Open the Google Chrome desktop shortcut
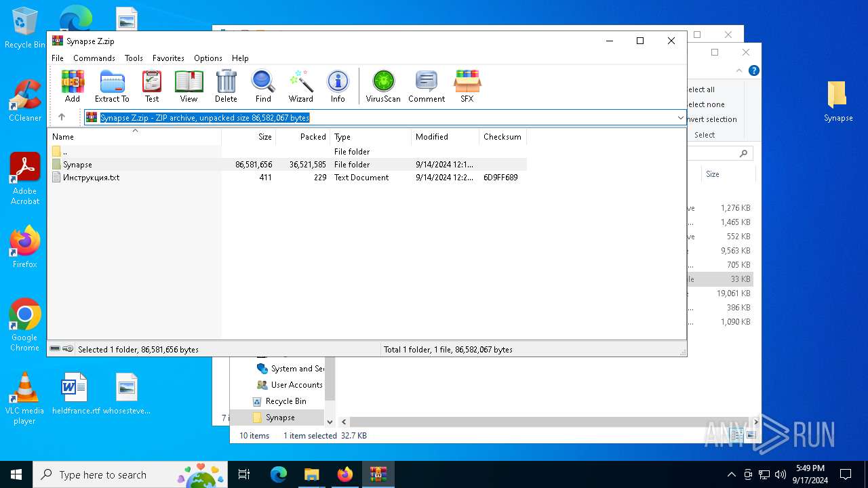 [25, 325]
